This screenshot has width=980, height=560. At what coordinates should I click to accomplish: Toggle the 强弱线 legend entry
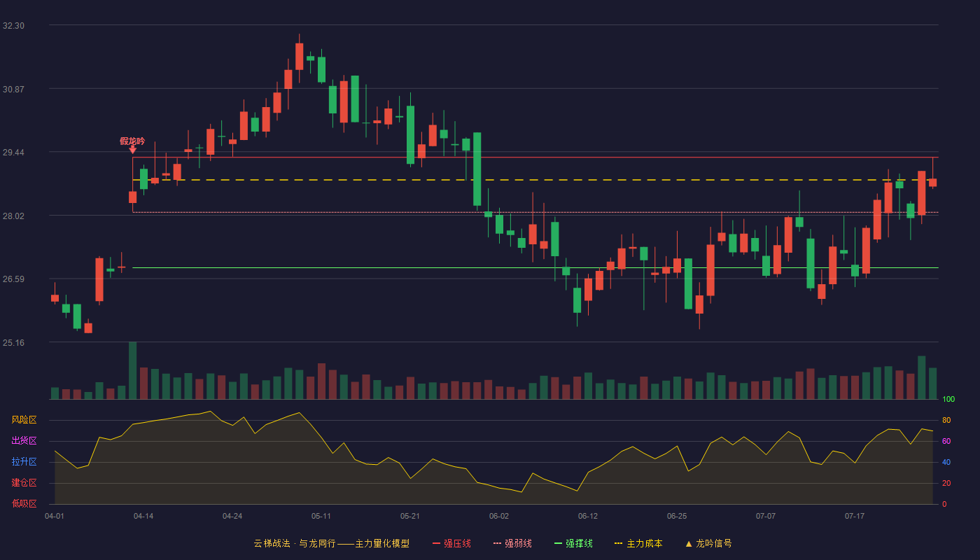(x=512, y=543)
